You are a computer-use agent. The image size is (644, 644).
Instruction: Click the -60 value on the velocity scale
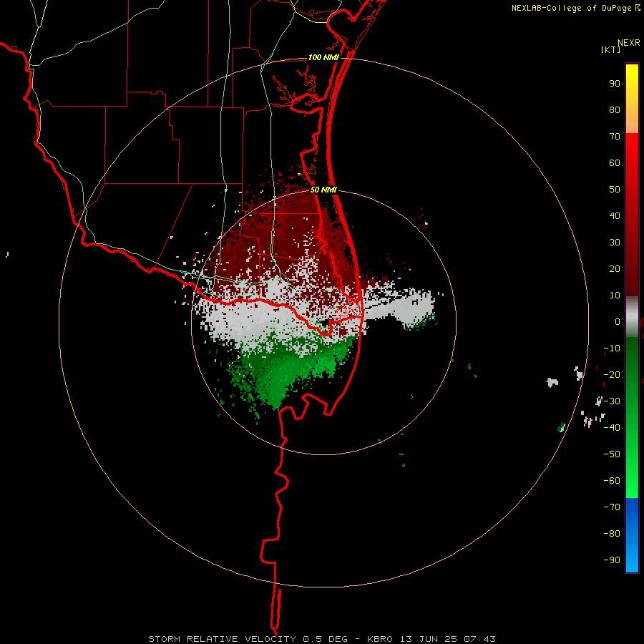pyautogui.click(x=612, y=481)
